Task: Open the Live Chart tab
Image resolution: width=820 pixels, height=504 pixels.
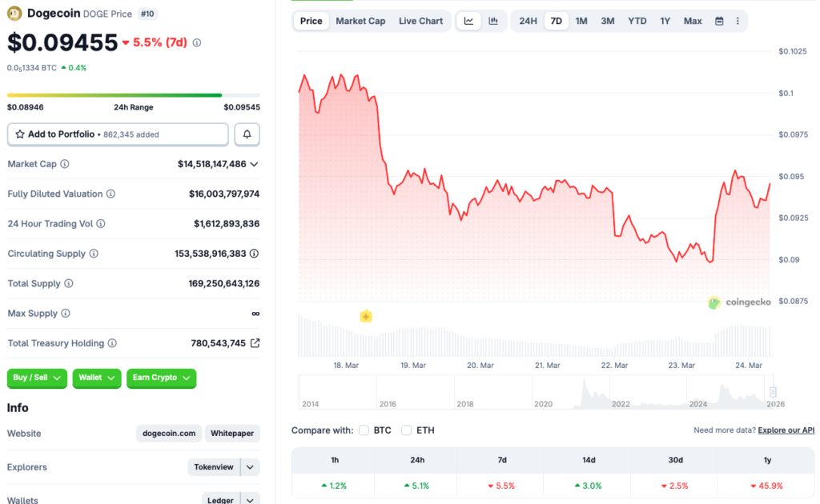Action: (420, 21)
